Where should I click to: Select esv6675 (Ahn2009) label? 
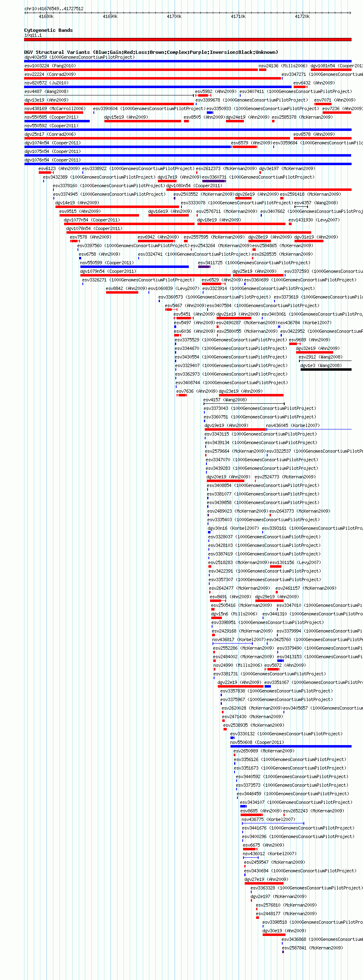263,845
